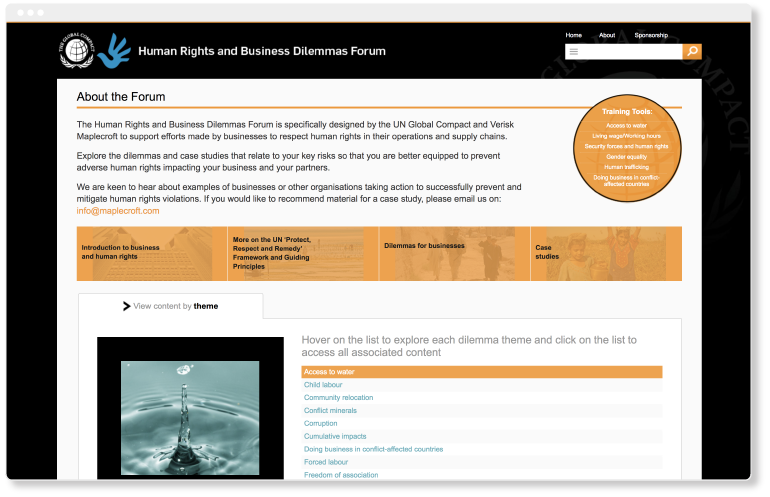This screenshot has width=770, height=497.
Task: Email info@maplecroft.com link
Action: [x=118, y=211]
